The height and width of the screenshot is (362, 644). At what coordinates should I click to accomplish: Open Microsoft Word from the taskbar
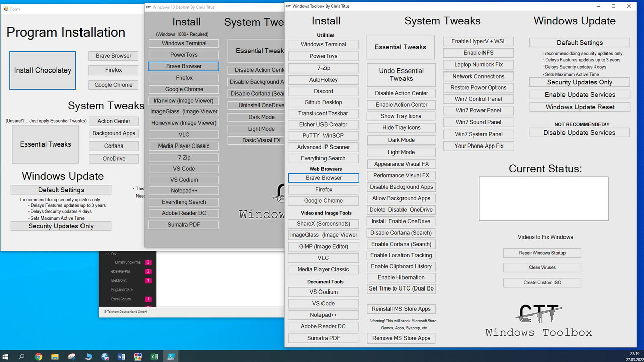(121, 356)
